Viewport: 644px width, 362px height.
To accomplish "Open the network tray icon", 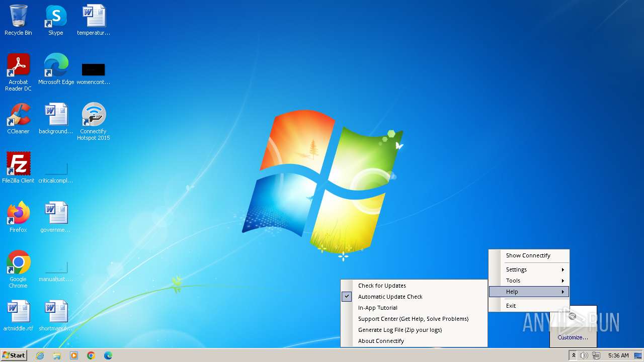I will (596, 355).
